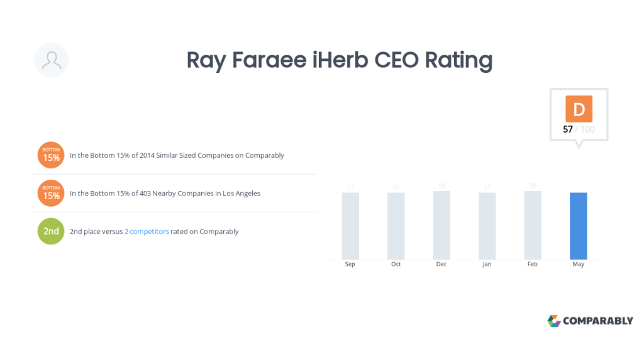Click the orange D grade badge
Screen dimensions: 644x338
click(x=579, y=109)
